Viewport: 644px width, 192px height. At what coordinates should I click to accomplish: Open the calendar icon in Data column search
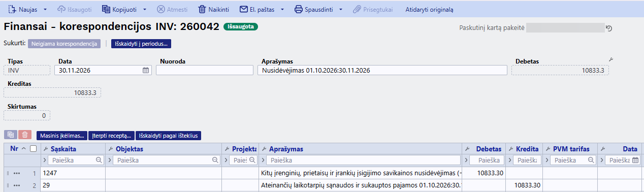coord(635,160)
